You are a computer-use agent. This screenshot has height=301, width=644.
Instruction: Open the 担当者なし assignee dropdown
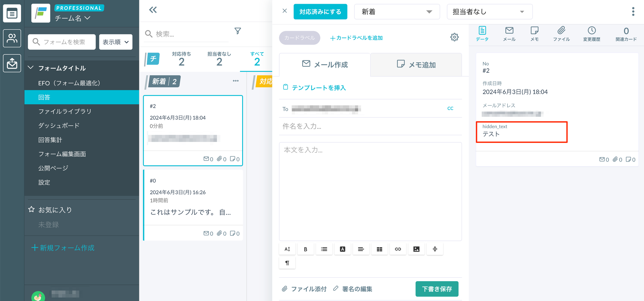(x=490, y=12)
